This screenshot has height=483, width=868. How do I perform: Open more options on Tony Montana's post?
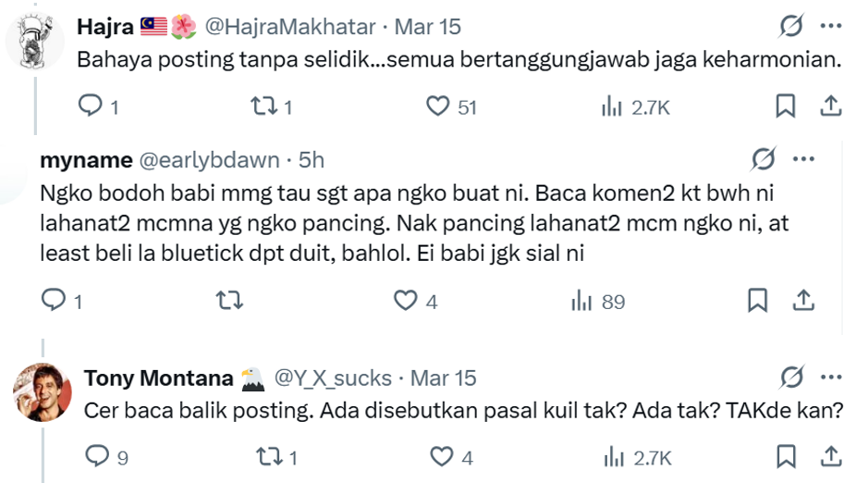click(831, 378)
